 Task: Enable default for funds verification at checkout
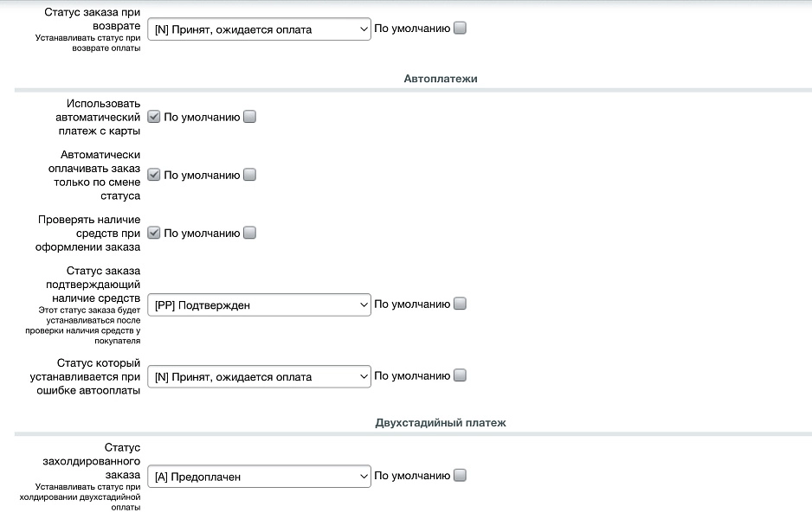tap(249, 233)
